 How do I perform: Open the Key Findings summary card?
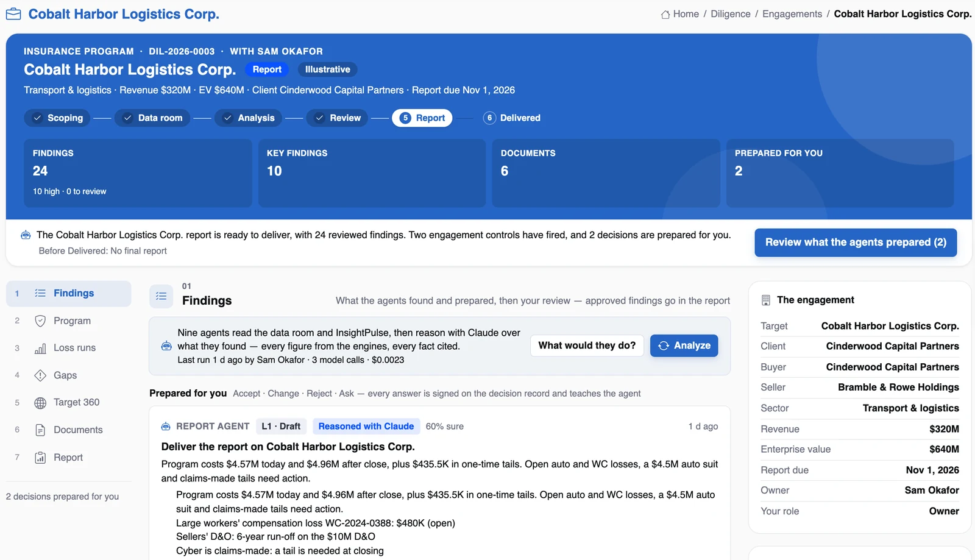coord(372,173)
